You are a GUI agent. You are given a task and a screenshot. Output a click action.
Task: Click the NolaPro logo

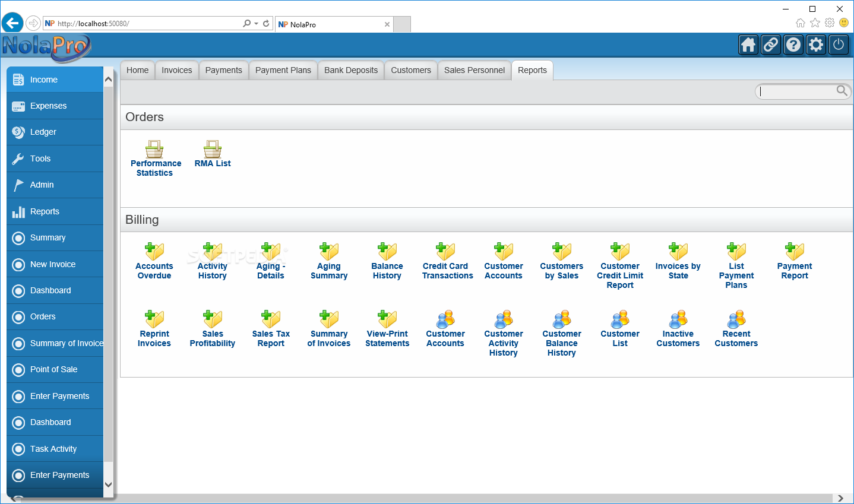pyautogui.click(x=46, y=47)
